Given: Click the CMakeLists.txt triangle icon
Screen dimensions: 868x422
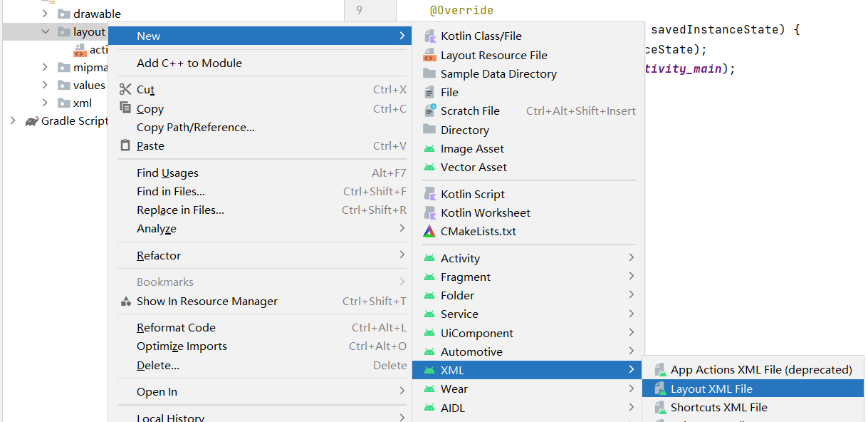Looking at the screenshot, I should (429, 231).
